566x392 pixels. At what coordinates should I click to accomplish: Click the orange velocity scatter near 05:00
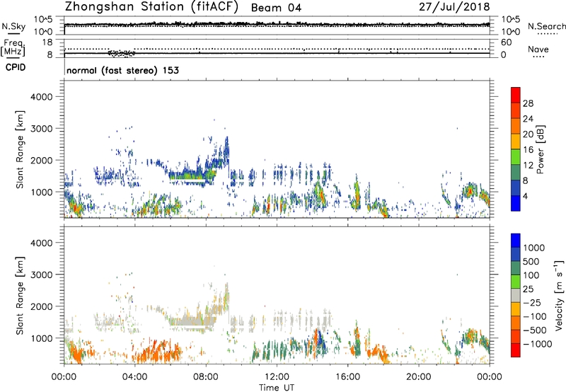click(x=158, y=352)
